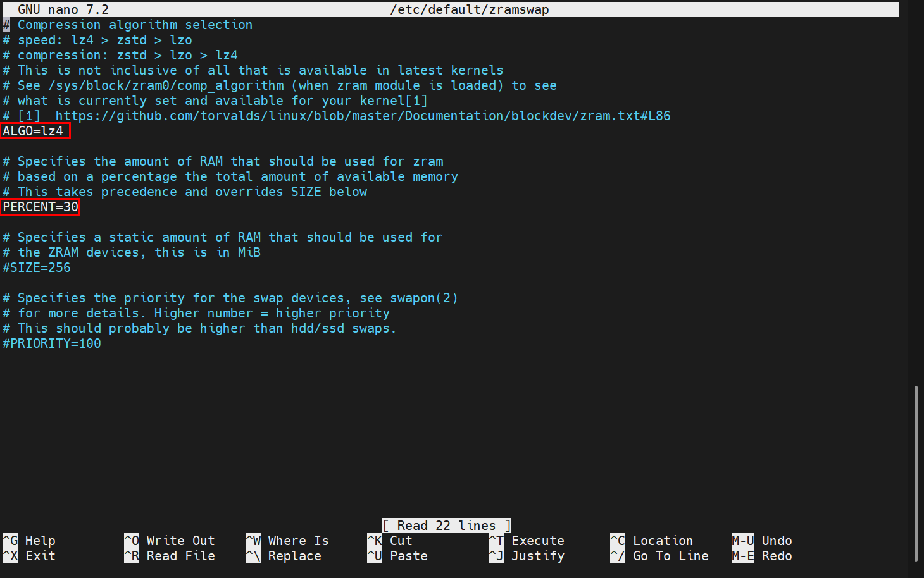Click the ^G Help shortcut
This screenshot has width=924, height=578.
[x=29, y=541]
